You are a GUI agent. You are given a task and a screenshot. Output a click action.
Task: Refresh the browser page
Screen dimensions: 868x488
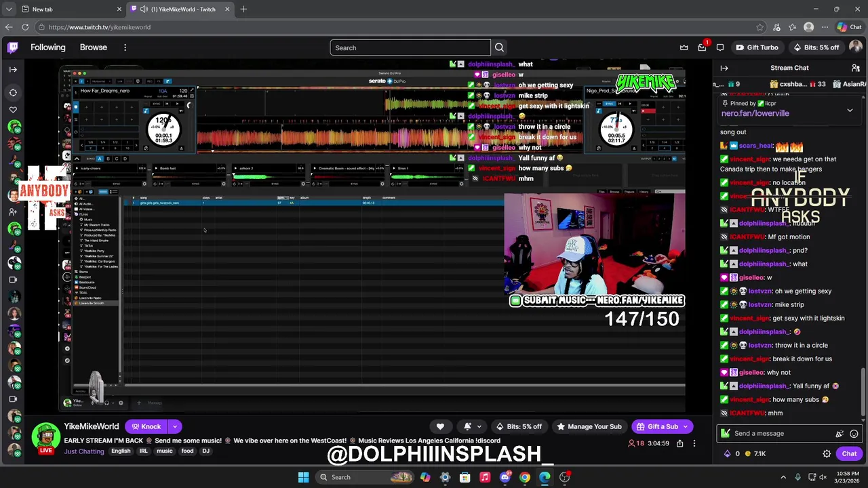(x=25, y=27)
